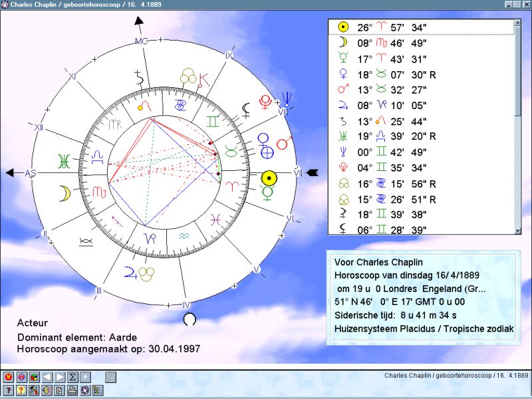Select the Neptune row 00° 42' 49"
This screenshot has height=399, width=532.
tap(422, 152)
